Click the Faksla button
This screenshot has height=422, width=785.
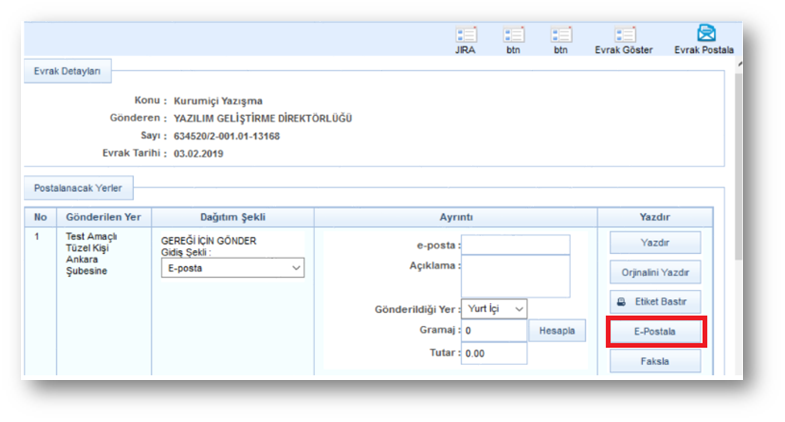tap(655, 361)
